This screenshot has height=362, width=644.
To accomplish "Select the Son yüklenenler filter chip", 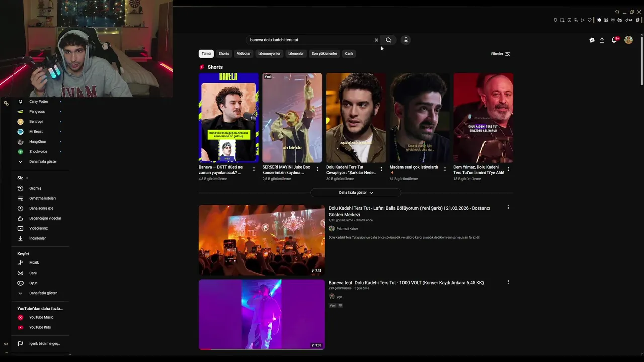I will click(324, 54).
